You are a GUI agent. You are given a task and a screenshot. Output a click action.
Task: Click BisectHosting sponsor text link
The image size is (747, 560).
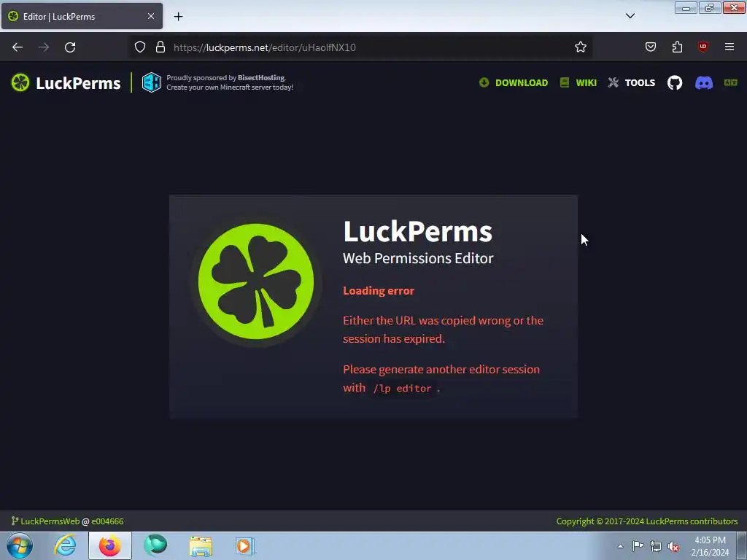pyautogui.click(x=261, y=77)
